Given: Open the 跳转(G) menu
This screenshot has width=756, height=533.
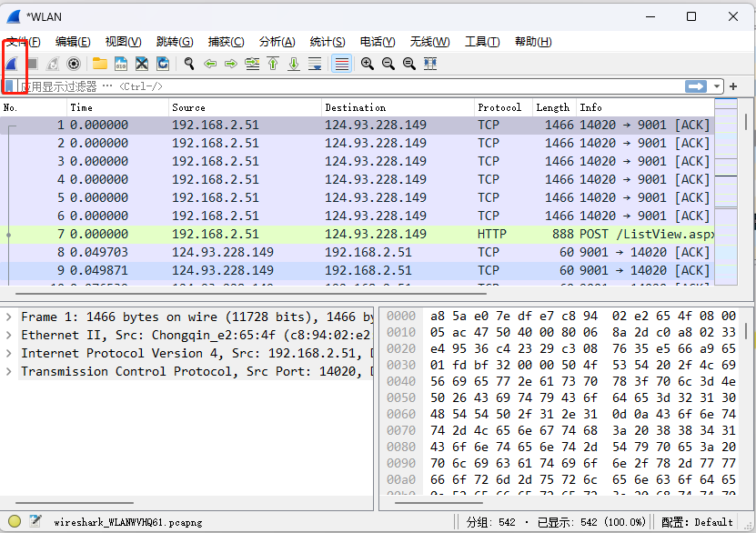Looking at the screenshot, I should pyautogui.click(x=175, y=42).
